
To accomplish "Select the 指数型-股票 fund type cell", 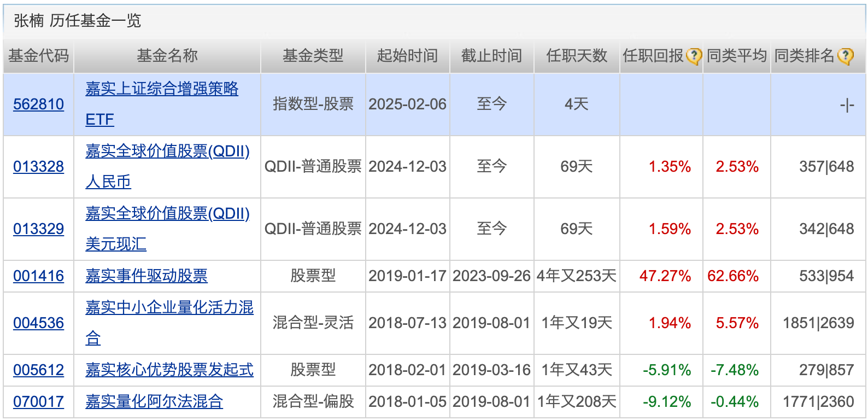I will tap(313, 104).
